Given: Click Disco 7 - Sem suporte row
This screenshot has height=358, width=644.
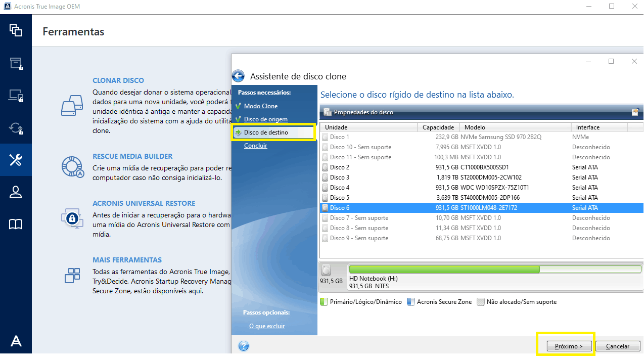Looking at the screenshot, I should [481, 218].
